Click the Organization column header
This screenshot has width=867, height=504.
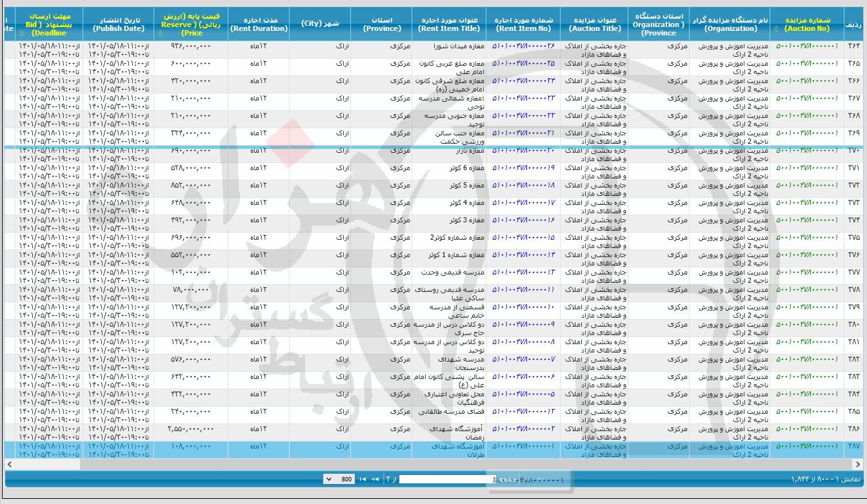(730, 24)
